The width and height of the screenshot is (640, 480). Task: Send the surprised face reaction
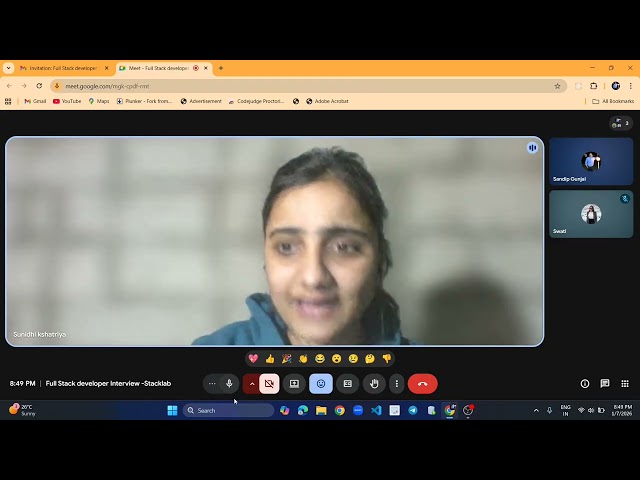pyautogui.click(x=337, y=359)
